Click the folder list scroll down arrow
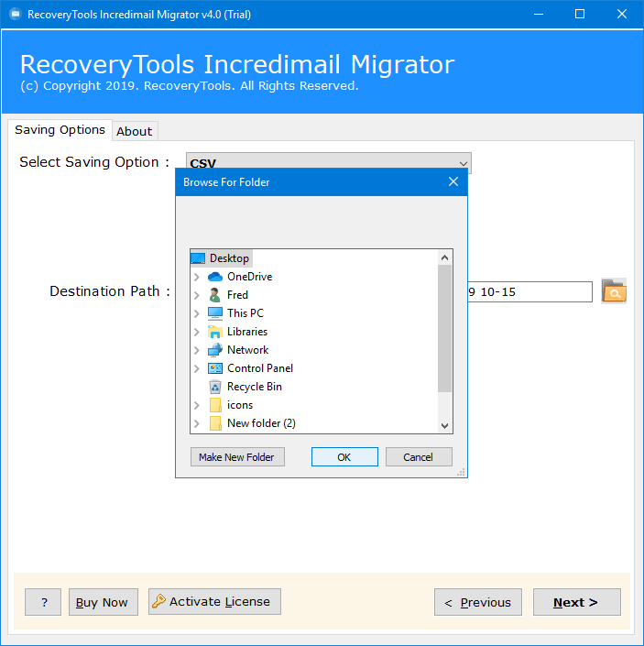Image resolution: width=644 pixels, height=646 pixels. click(444, 425)
